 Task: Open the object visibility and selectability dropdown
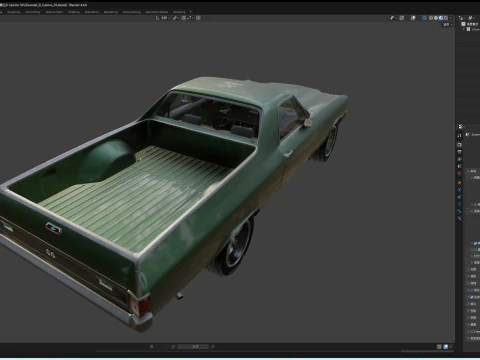pyautogui.click(x=393, y=18)
